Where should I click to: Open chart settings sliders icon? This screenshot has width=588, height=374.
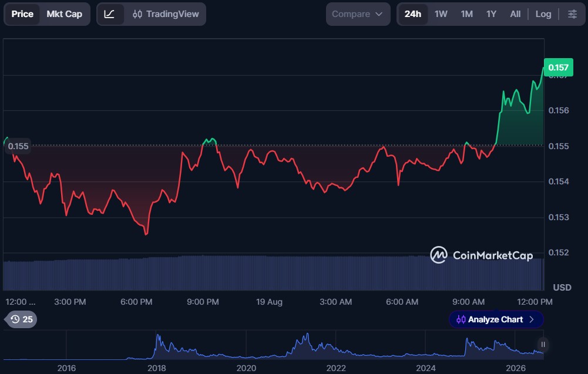[572, 14]
